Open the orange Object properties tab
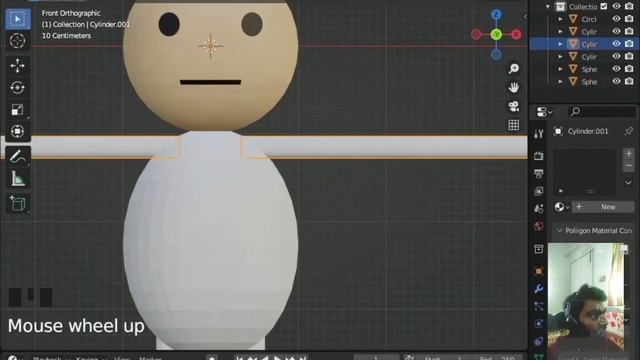 click(x=539, y=271)
